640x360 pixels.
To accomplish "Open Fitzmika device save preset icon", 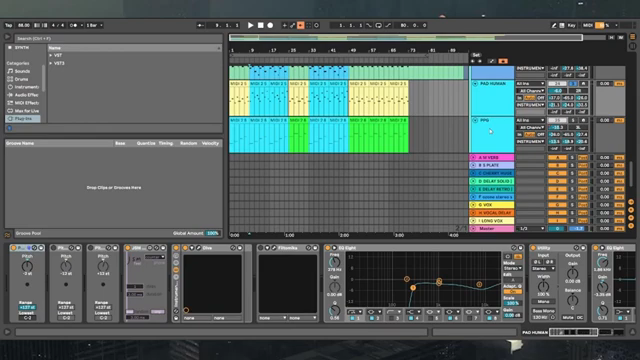I will point(315,248).
